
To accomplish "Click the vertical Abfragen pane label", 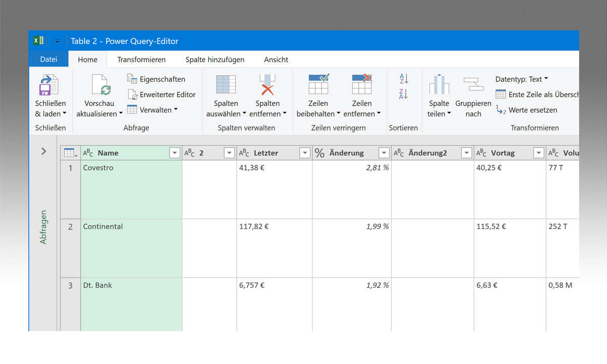I will pyautogui.click(x=44, y=227).
